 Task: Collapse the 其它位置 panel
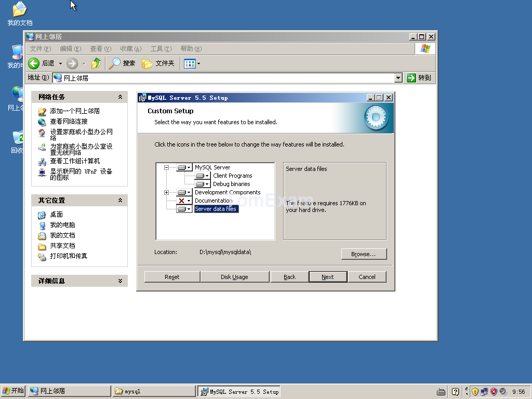(x=120, y=201)
